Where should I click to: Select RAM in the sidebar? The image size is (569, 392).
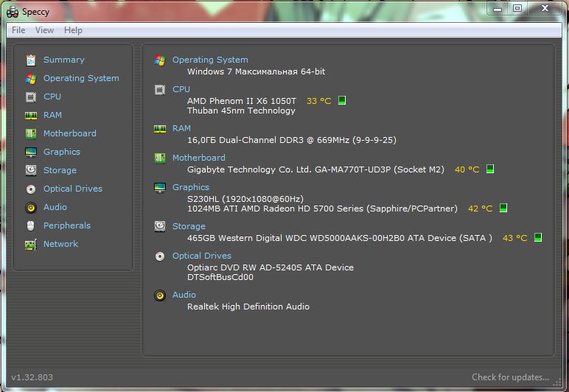pos(52,115)
